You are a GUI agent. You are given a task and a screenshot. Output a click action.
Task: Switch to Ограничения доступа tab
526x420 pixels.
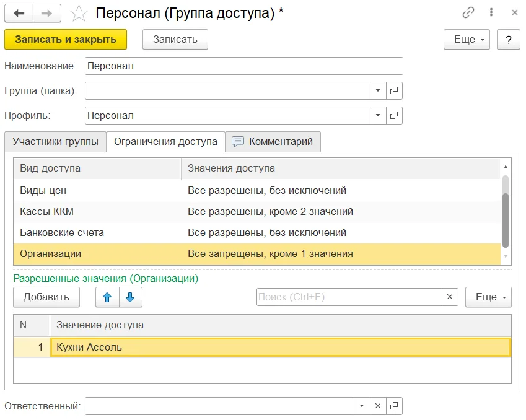tap(165, 142)
